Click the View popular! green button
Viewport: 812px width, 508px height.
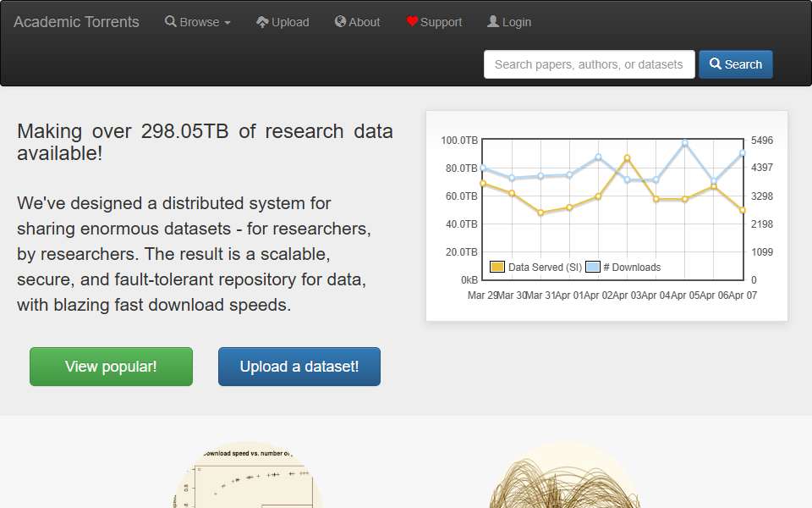click(x=111, y=367)
